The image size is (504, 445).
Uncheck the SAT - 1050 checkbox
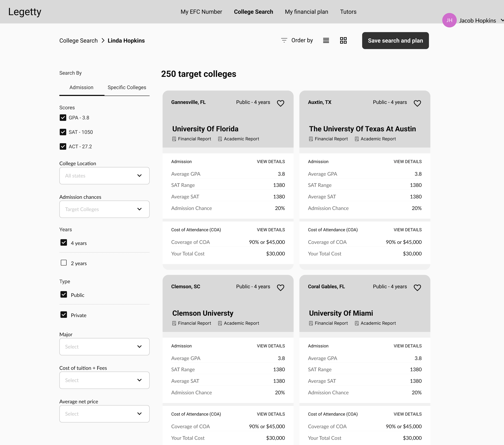pyautogui.click(x=63, y=132)
